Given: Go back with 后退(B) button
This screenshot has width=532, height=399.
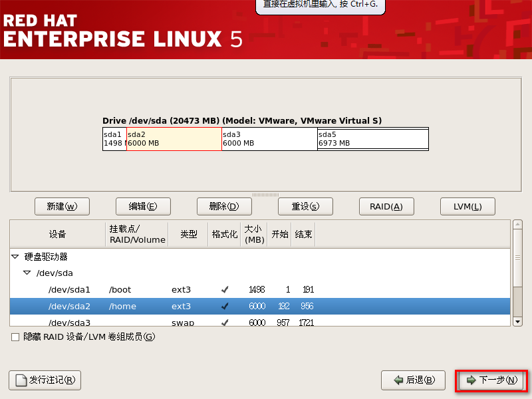Looking at the screenshot, I should pos(413,380).
